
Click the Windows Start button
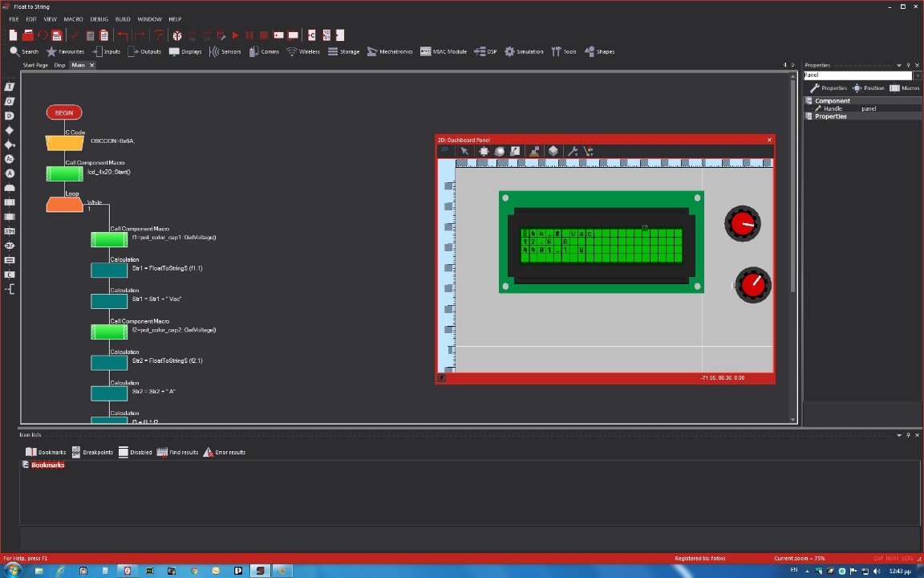(x=12, y=570)
